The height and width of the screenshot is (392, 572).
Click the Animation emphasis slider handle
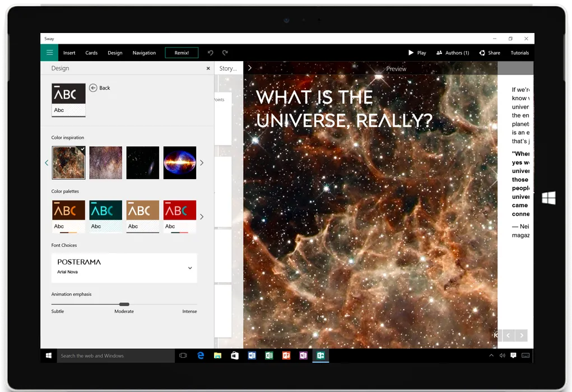click(x=124, y=304)
